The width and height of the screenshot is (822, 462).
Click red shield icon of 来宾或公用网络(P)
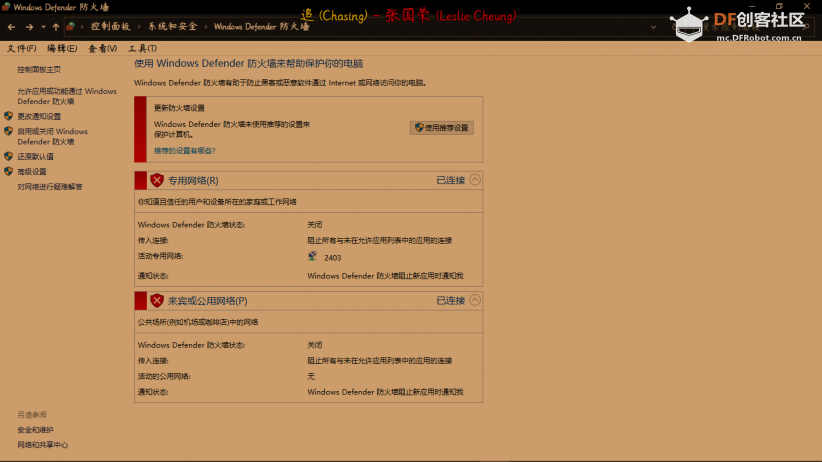pyautogui.click(x=157, y=300)
